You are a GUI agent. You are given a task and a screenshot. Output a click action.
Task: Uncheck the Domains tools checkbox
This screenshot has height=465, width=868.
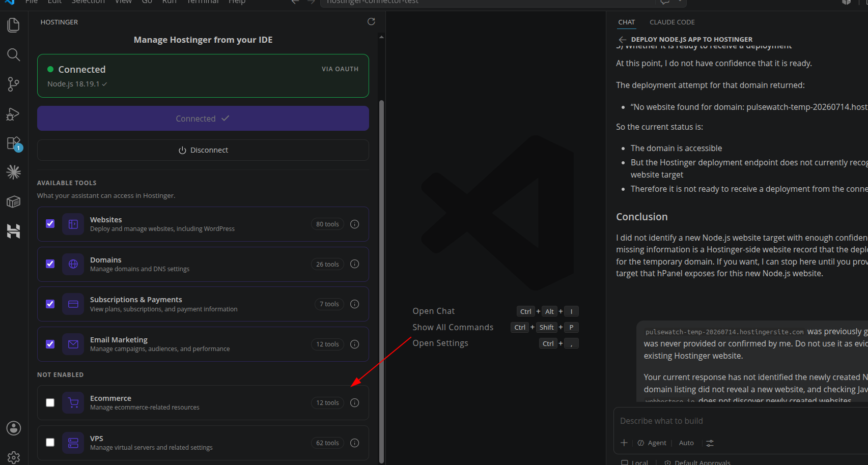50,264
